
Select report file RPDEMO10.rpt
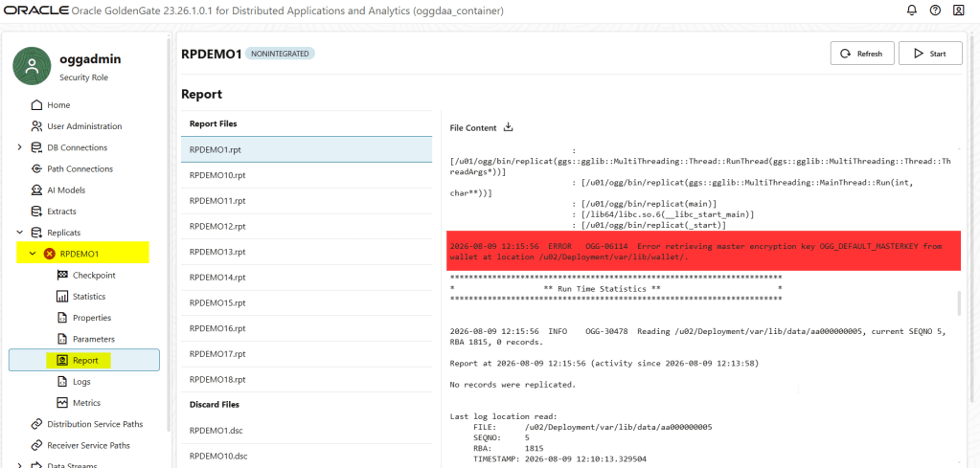click(307, 175)
